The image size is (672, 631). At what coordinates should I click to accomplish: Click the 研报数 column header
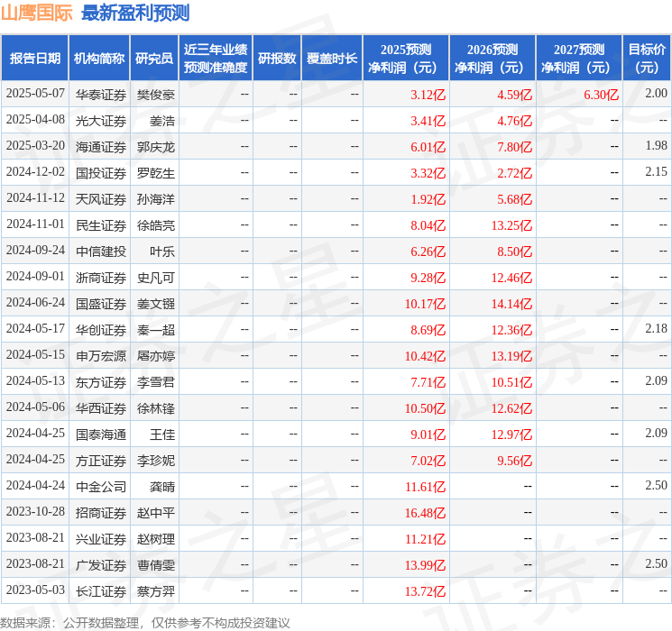click(277, 59)
